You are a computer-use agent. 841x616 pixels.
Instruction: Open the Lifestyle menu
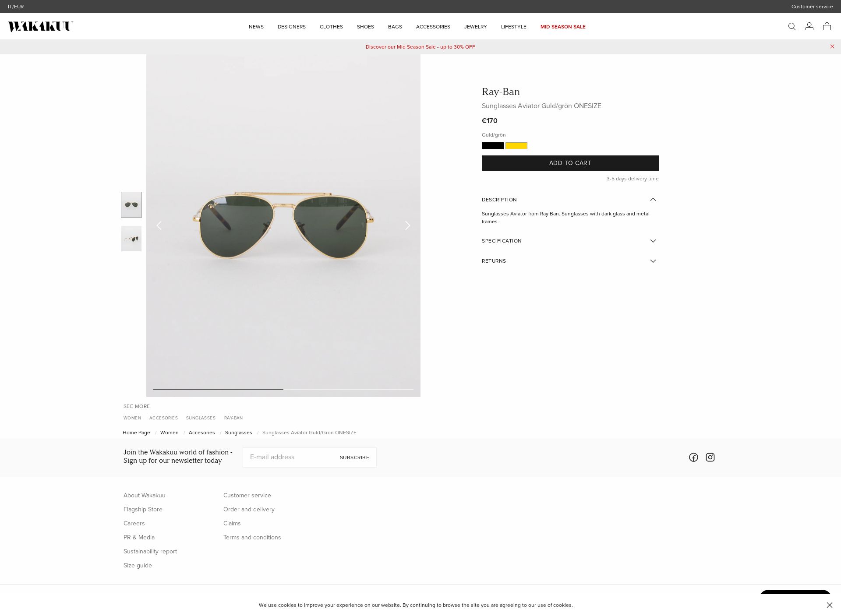pos(514,27)
